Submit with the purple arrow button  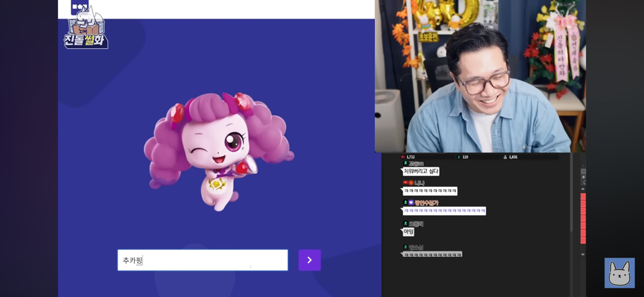tap(309, 260)
